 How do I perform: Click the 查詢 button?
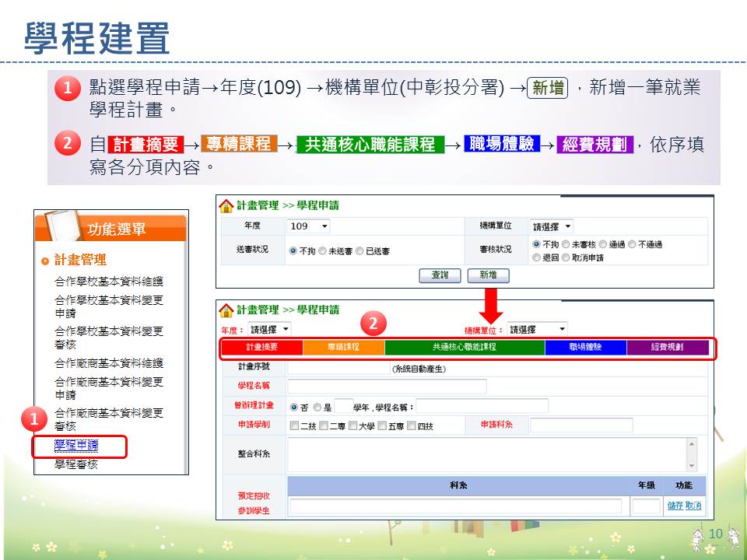(x=440, y=275)
